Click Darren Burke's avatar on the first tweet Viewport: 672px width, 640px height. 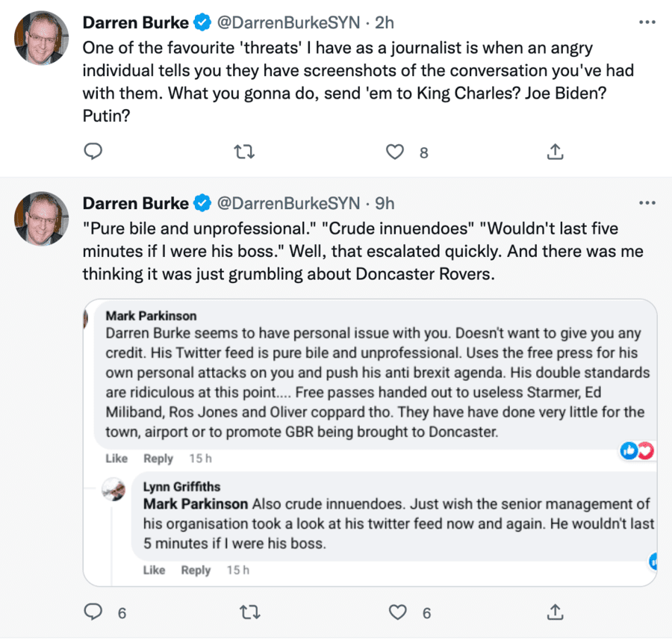(x=42, y=37)
